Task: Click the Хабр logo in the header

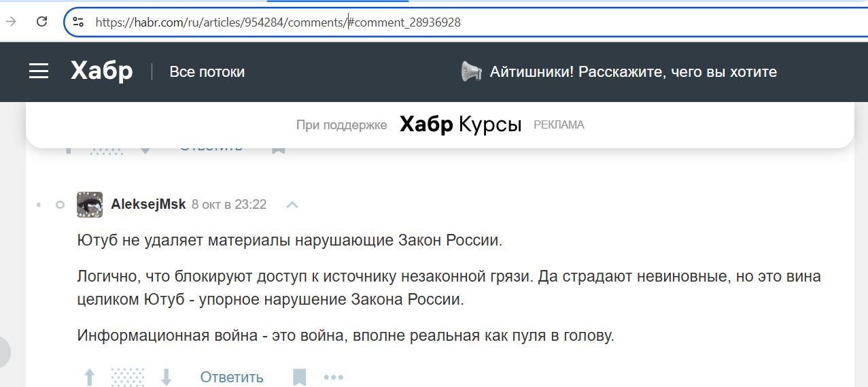Action: [101, 71]
